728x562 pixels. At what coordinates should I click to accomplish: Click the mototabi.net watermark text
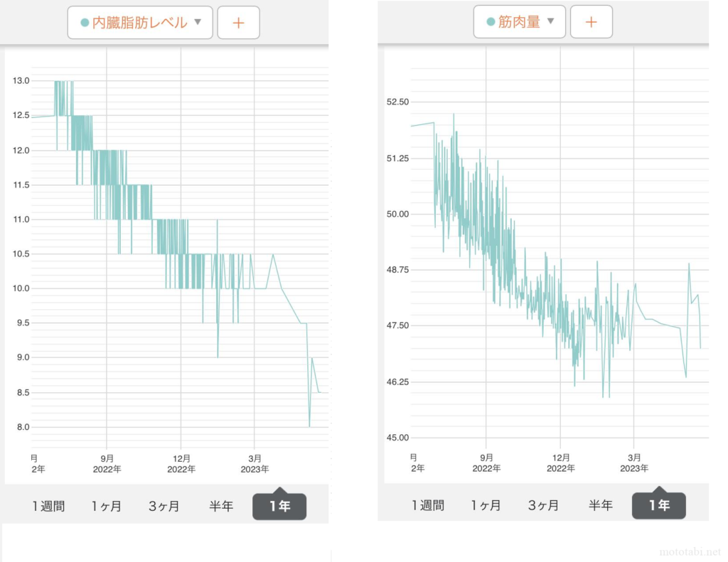[x=688, y=551]
